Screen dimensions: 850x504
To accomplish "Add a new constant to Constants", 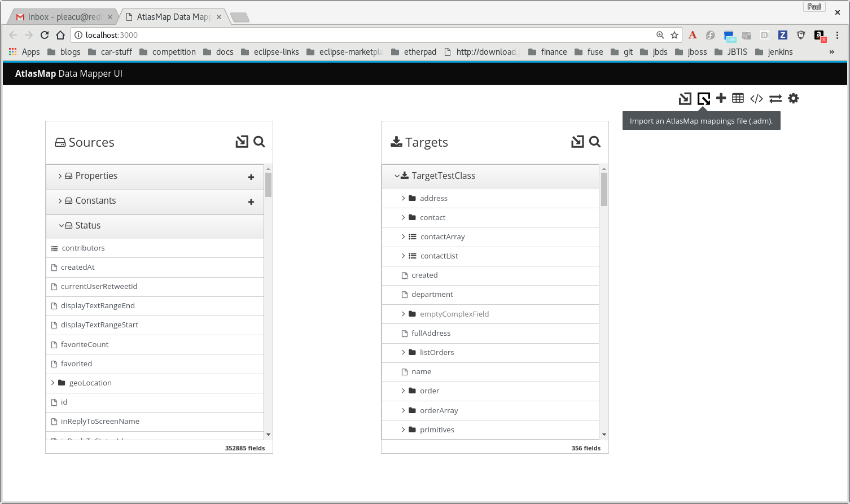I will point(251,201).
